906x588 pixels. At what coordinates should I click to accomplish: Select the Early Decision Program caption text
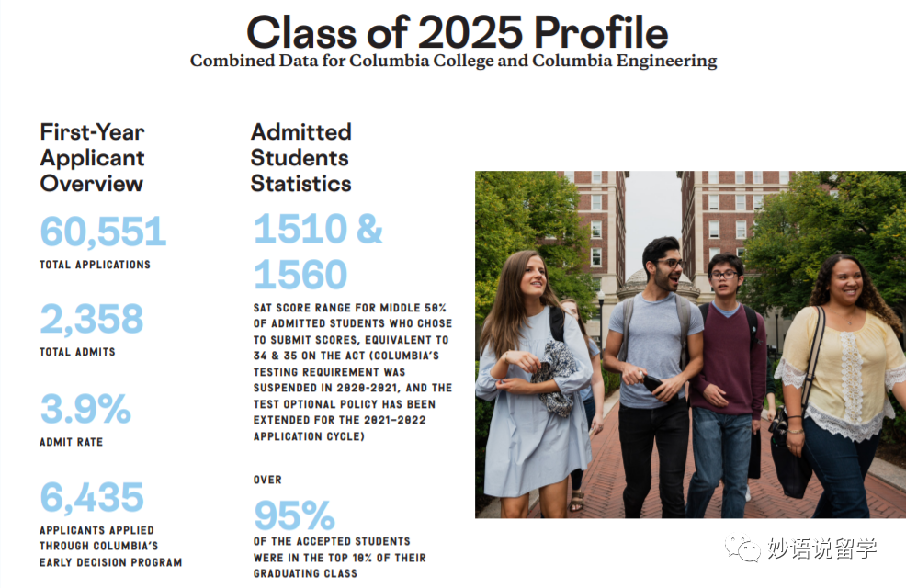coord(111,546)
